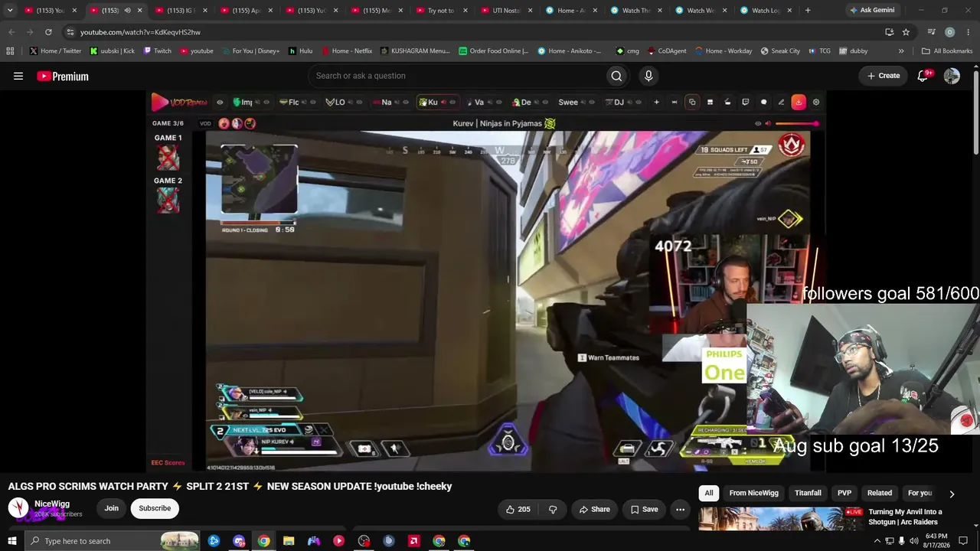Go to YouTube Premium home via logo
Viewport: 980px width, 551px height.
(63, 76)
